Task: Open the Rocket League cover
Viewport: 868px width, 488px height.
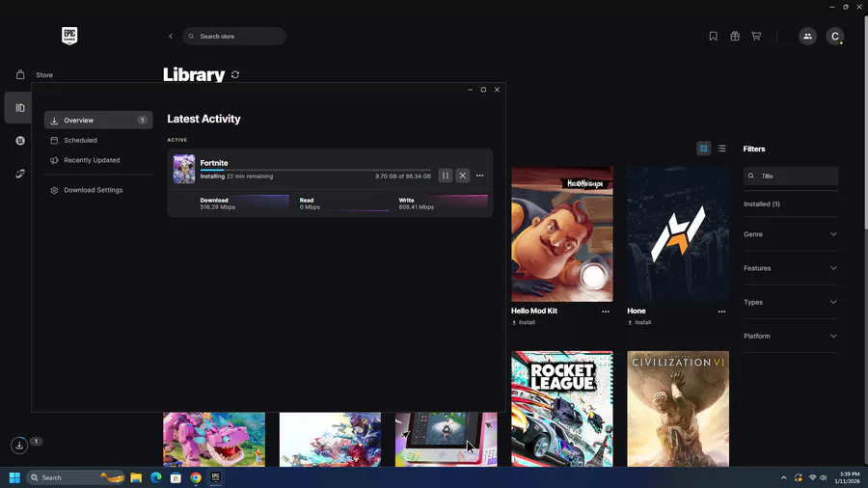Action: click(x=562, y=408)
